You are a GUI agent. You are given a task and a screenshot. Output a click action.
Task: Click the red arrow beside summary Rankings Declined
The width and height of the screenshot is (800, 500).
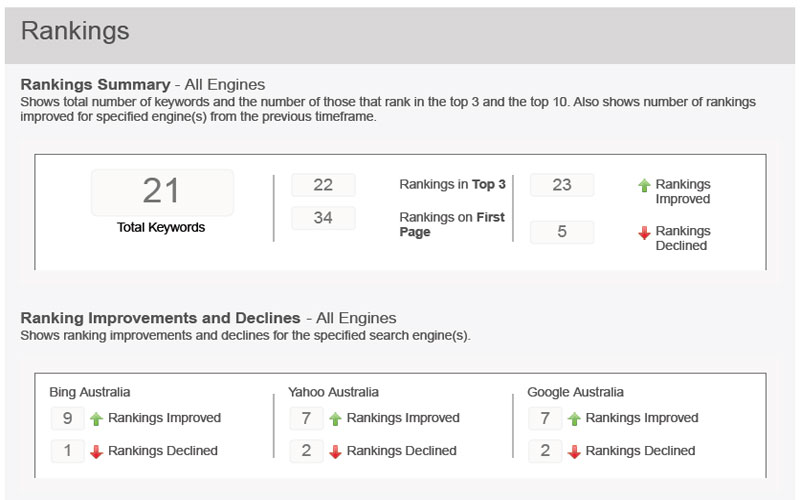(644, 233)
